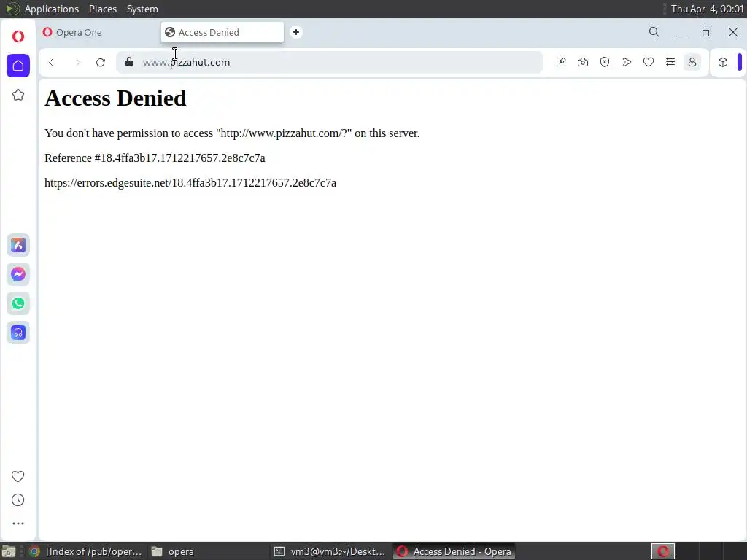Screen dimensions: 747x560
Task: Go forward with the forward arrow
Action: click(x=77, y=63)
